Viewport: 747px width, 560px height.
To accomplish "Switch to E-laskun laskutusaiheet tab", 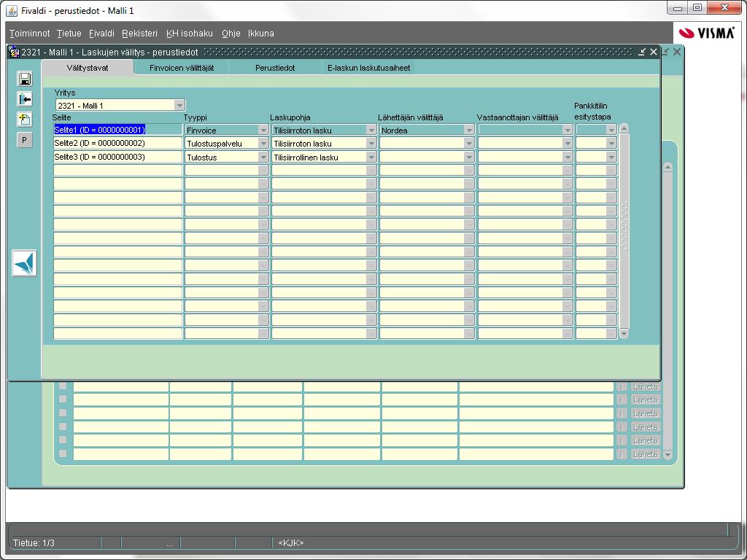I will click(368, 68).
